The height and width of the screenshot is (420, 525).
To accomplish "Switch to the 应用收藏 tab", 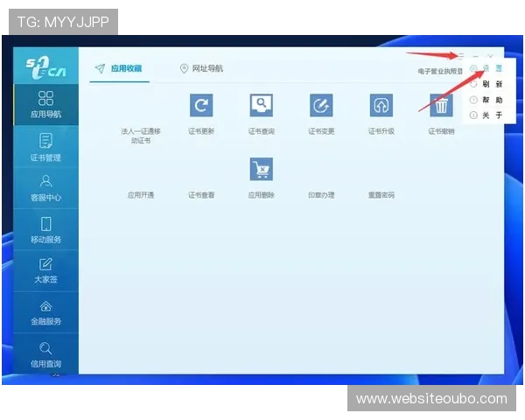I will (x=119, y=68).
